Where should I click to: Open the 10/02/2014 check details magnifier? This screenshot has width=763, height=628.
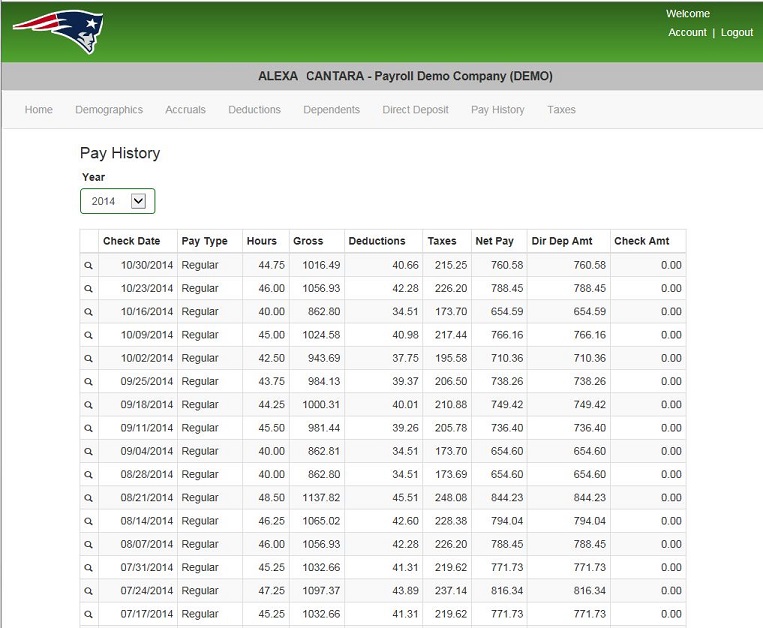pos(89,358)
